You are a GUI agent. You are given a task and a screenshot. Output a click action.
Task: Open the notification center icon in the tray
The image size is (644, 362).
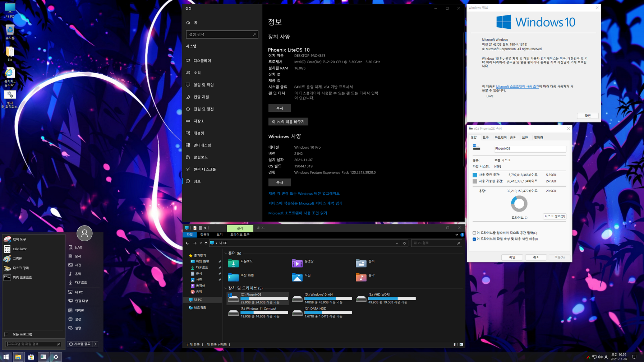[634, 357]
